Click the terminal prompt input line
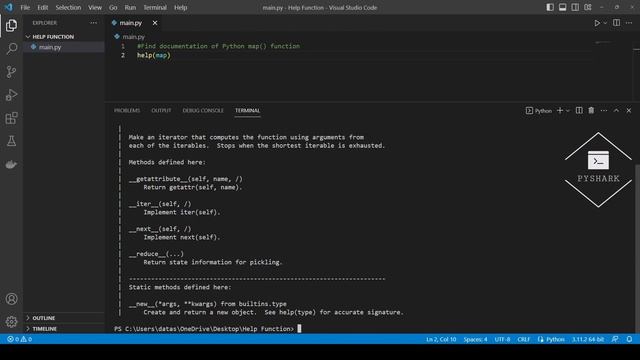The height and width of the screenshot is (360, 640). [x=207, y=329]
